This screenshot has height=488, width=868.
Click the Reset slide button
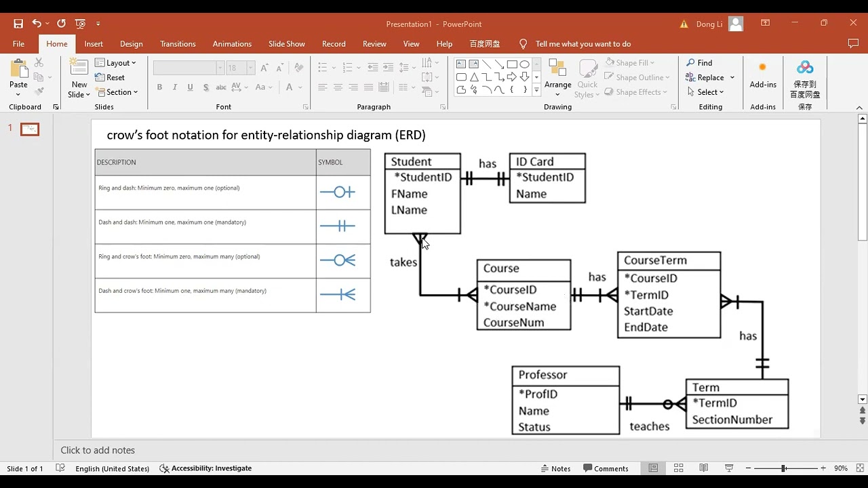(110, 77)
